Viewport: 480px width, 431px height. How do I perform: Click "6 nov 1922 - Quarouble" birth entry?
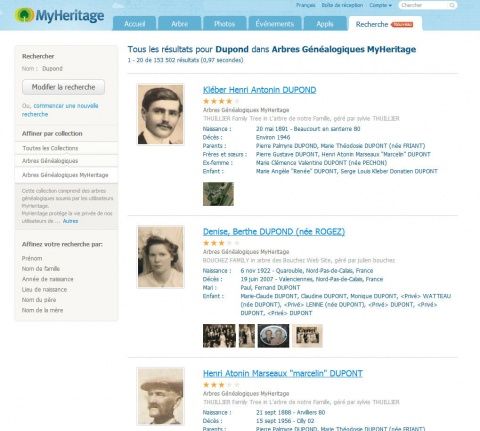pyautogui.click(x=307, y=271)
